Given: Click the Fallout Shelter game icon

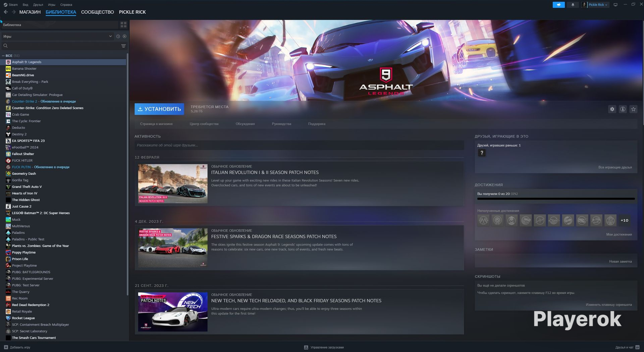Looking at the screenshot, I should [x=8, y=154].
